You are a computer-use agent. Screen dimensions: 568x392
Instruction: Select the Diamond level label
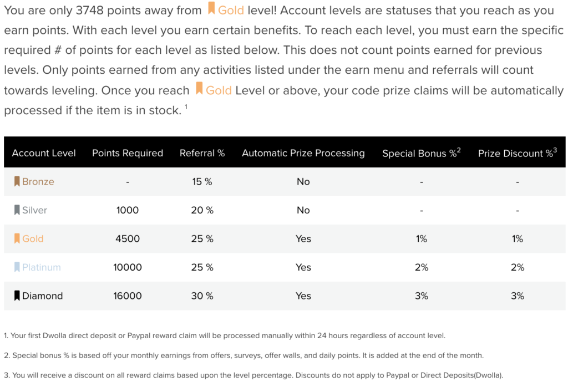coord(42,296)
